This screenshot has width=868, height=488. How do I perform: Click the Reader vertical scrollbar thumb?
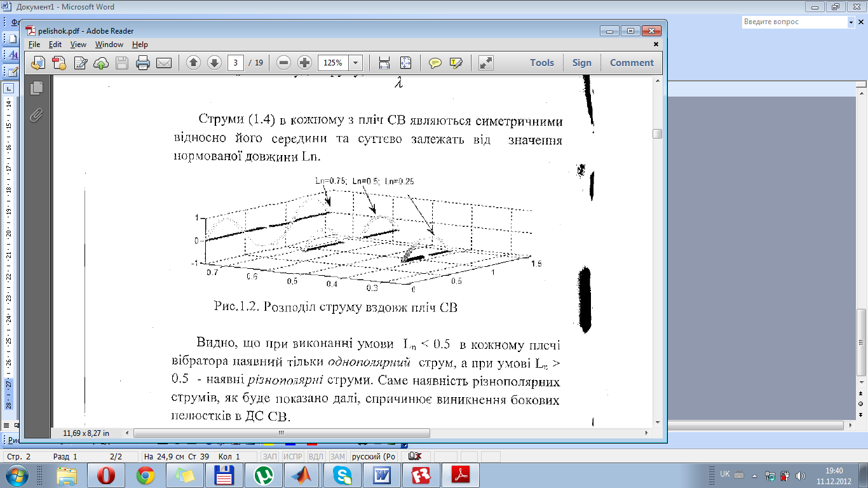tap(658, 133)
